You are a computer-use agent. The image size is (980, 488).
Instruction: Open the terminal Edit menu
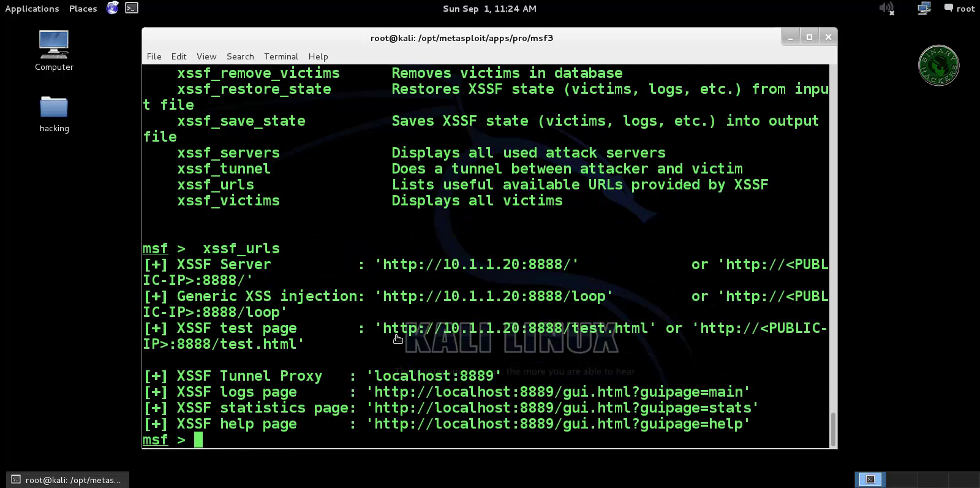(x=179, y=56)
